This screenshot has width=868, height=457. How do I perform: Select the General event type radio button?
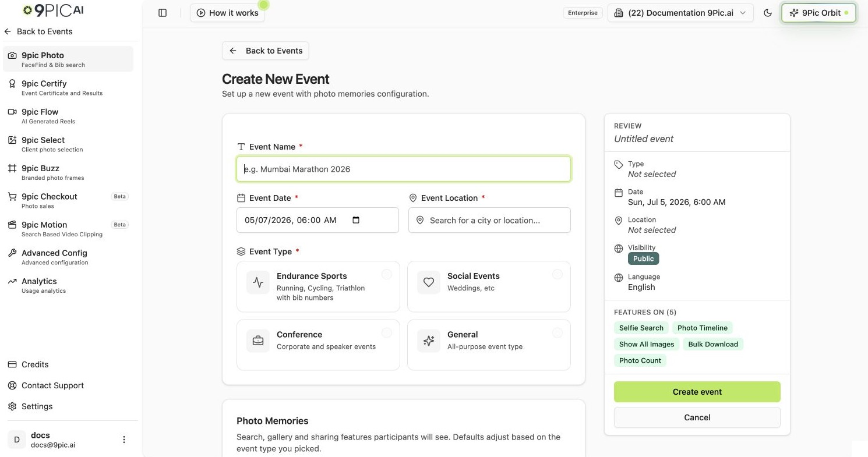[x=558, y=332]
